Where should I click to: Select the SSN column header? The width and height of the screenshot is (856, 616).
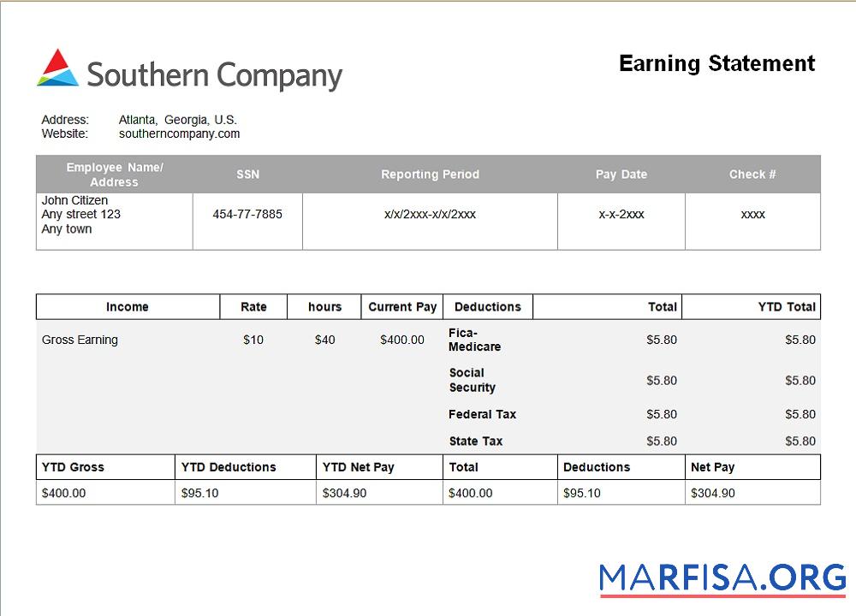[x=247, y=175]
